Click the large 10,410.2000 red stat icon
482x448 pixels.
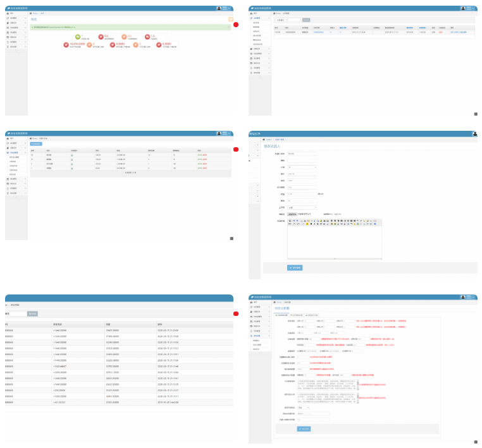(x=66, y=45)
